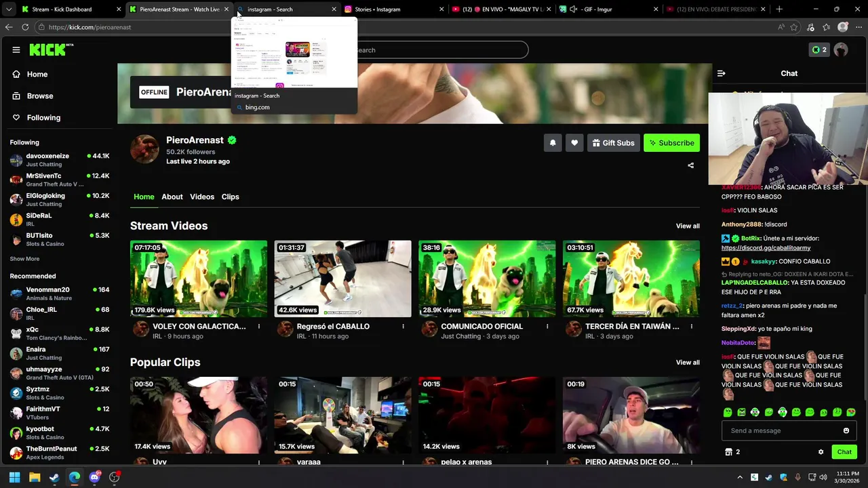
Task: Click the Gift Subs button
Action: [613, 143]
